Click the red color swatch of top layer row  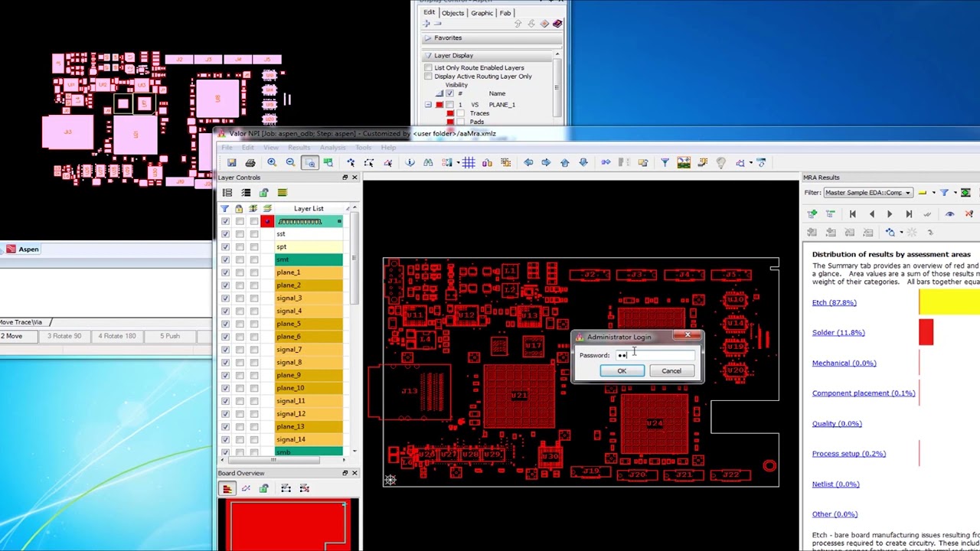coord(267,221)
